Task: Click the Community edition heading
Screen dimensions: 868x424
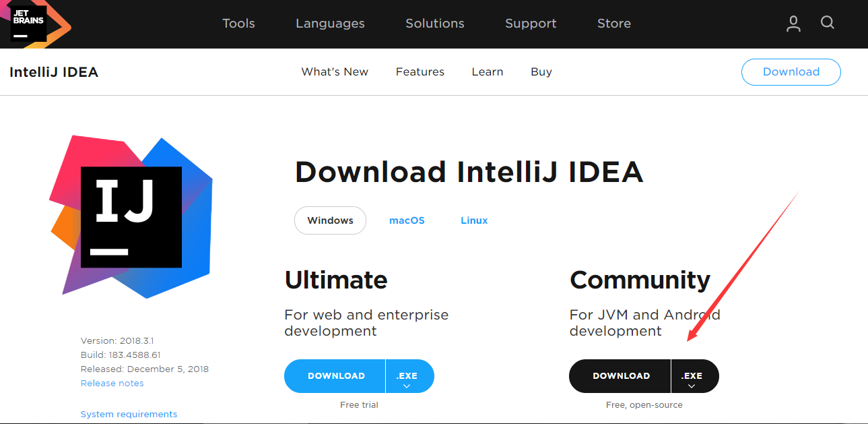Action: click(640, 280)
